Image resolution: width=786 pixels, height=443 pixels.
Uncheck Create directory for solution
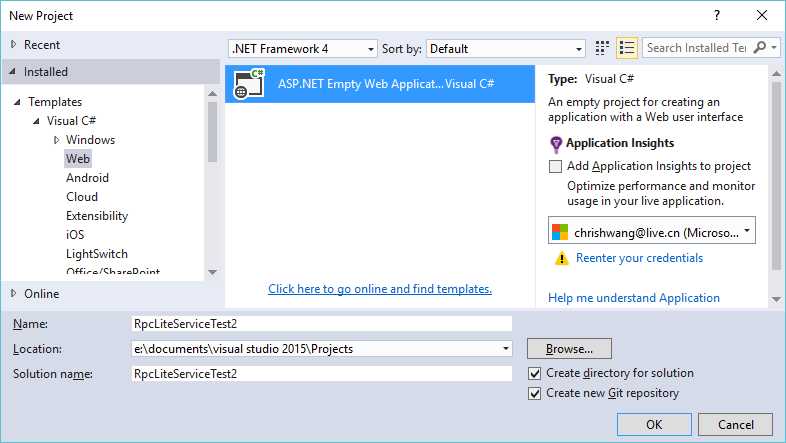click(535, 373)
